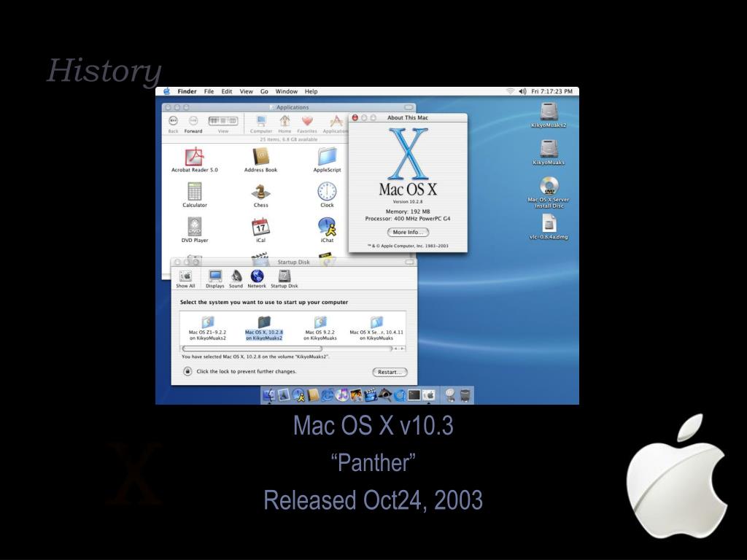Click the Restart... button

click(x=390, y=373)
